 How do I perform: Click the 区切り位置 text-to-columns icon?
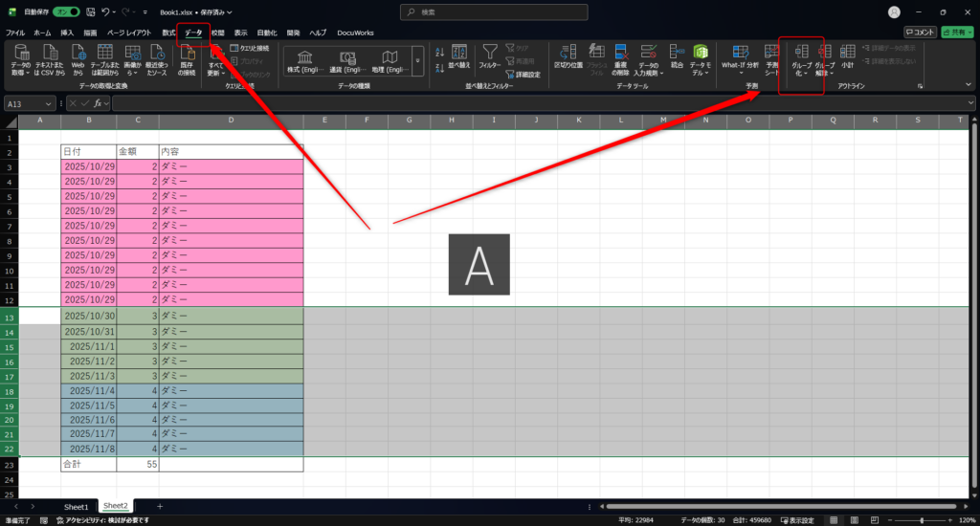[571, 53]
